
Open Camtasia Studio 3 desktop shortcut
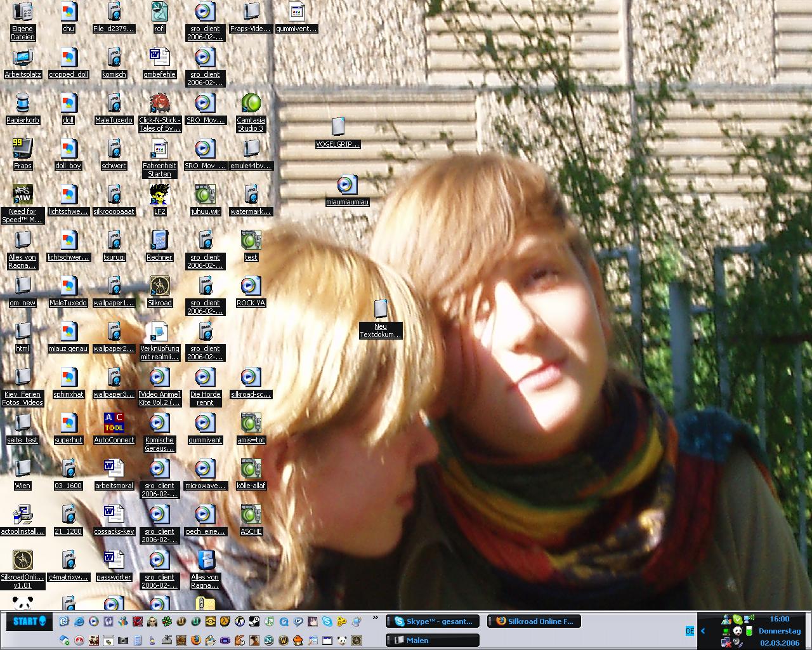(251, 104)
